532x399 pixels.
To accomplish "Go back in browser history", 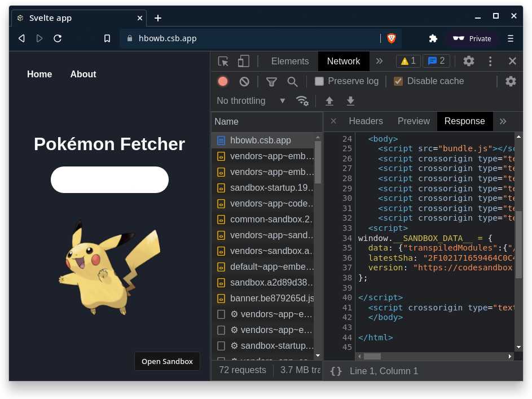I will (21, 38).
